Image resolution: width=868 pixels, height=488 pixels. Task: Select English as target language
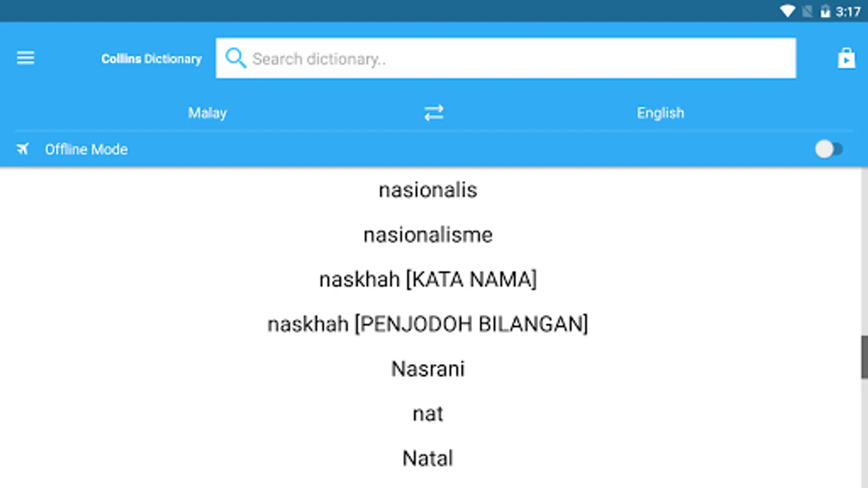pyautogui.click(x=660, y=113)
